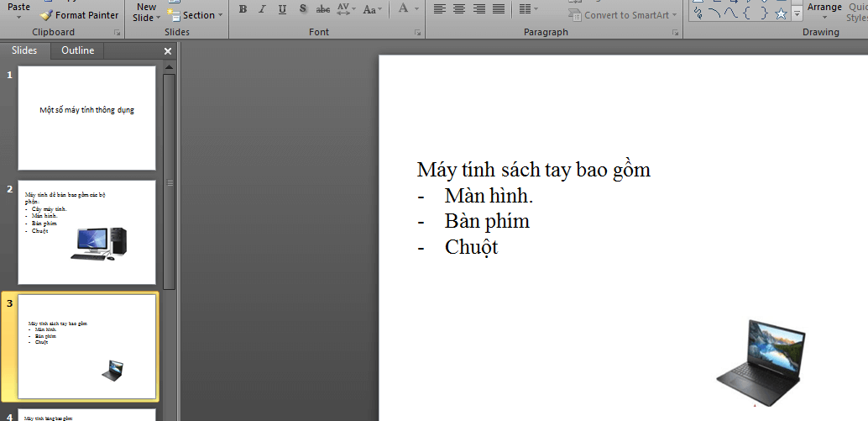Toggle strikethrough text formatting
868x421 pixels.
[322, 9]
